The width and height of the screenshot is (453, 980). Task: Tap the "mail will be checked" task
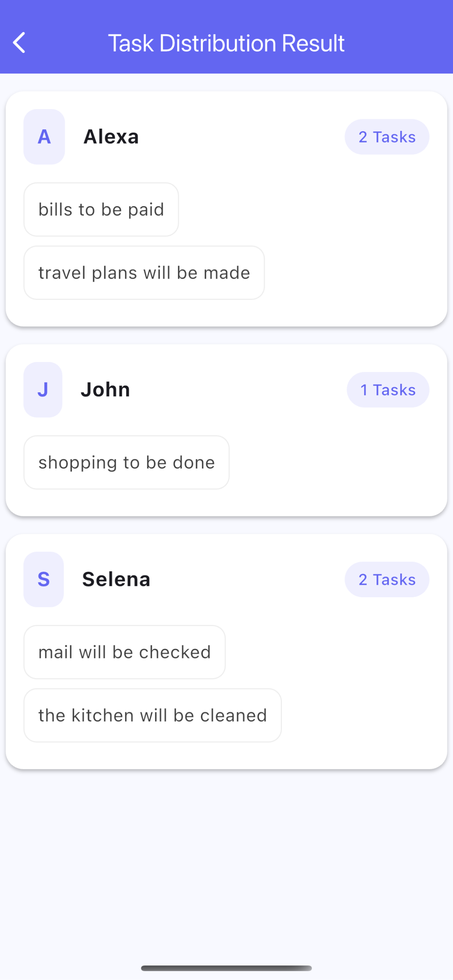[x=124, y=652]
